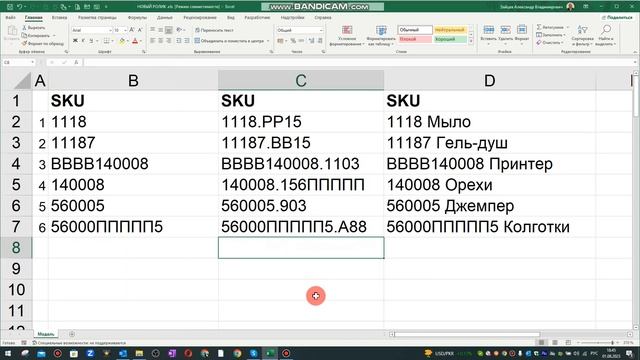Click the sheet tab Модель
The image size is (640, 360).
pyautogui.click(x=46, y=334)
